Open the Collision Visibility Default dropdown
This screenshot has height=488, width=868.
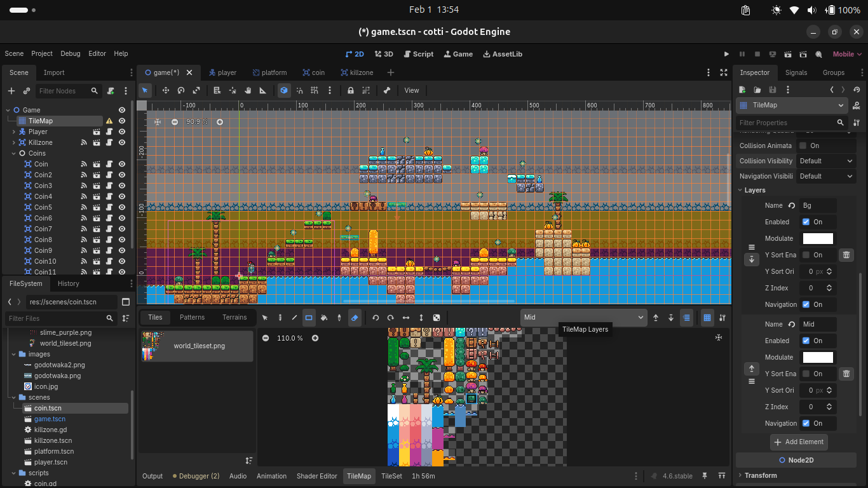(x=825, y=161)
